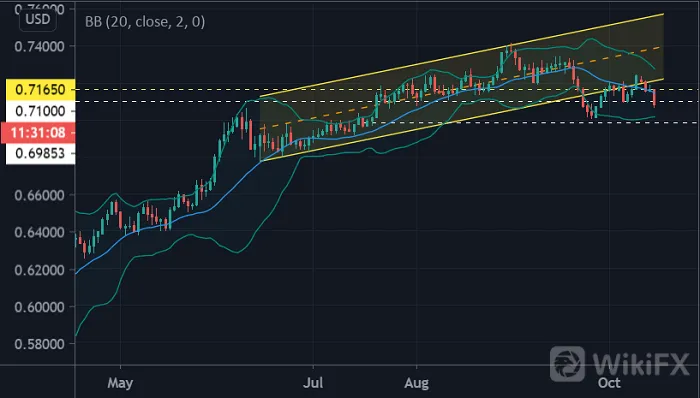Click the USD currency label
Image resolution: width=700 pixels, height=398 pixels.
38,20
